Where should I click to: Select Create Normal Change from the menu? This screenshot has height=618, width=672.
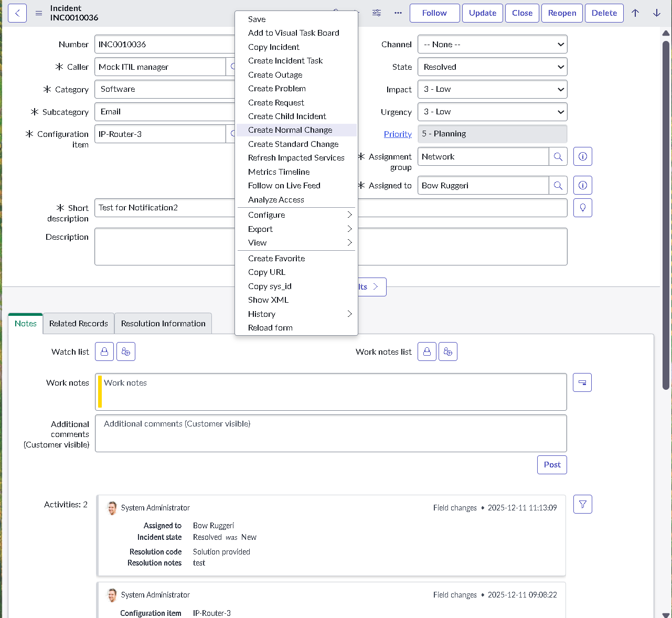[290, 130]
